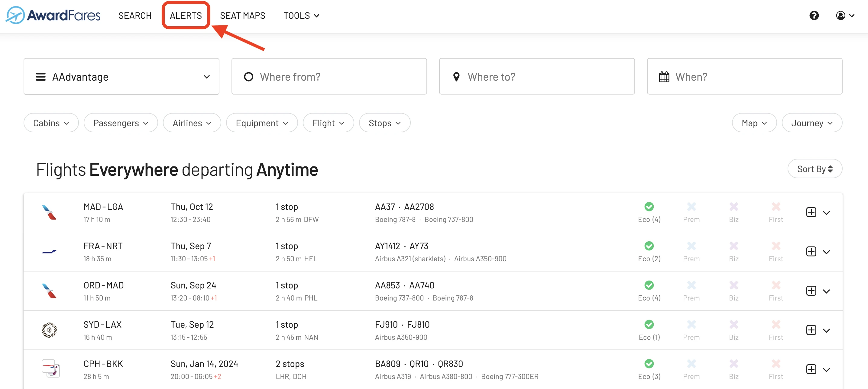Click the American Airlines logo on MAD-LGA row
Screen dimensions: 868x389
coord(49,212)
